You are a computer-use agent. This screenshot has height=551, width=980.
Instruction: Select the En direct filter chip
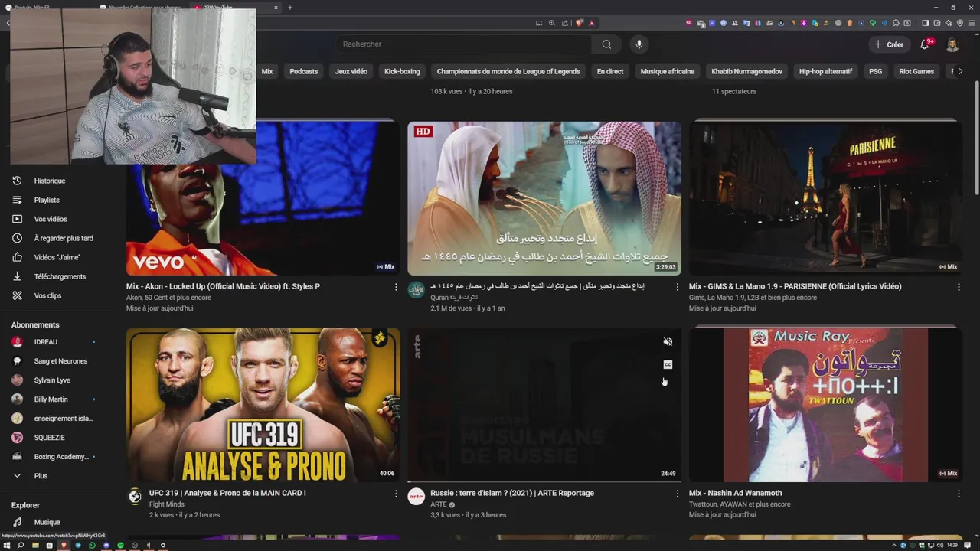click(x=610, y=71)
